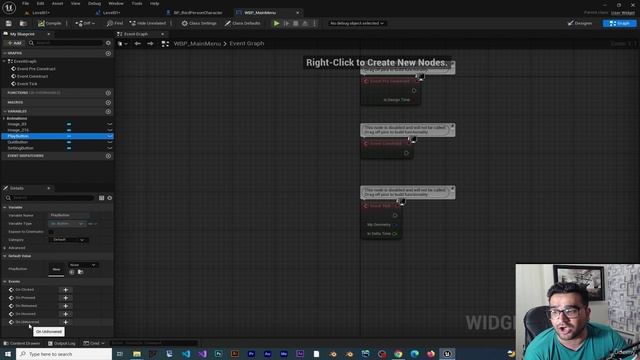Screen dimensions: 640x360
Task: Collapse the EventGraph tree item
Action: tap(4, 61)
